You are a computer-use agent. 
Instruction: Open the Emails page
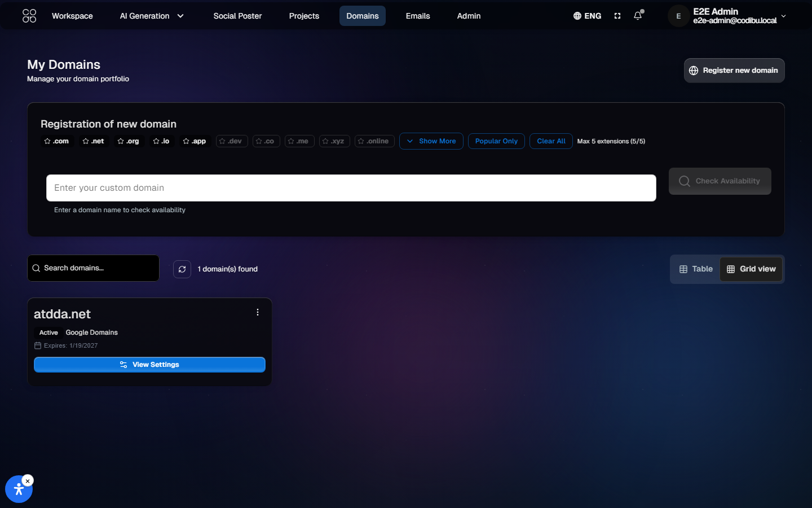(418, 16)
